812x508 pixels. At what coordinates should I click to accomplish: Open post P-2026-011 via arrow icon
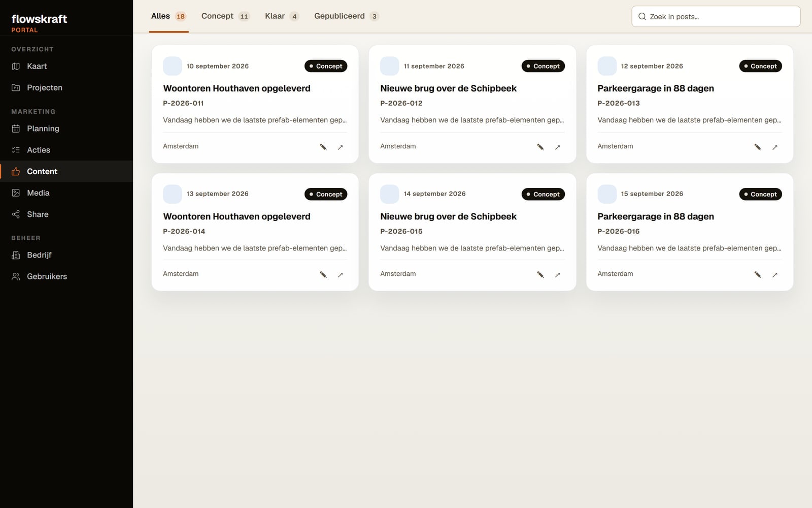(x=341, y=147)
